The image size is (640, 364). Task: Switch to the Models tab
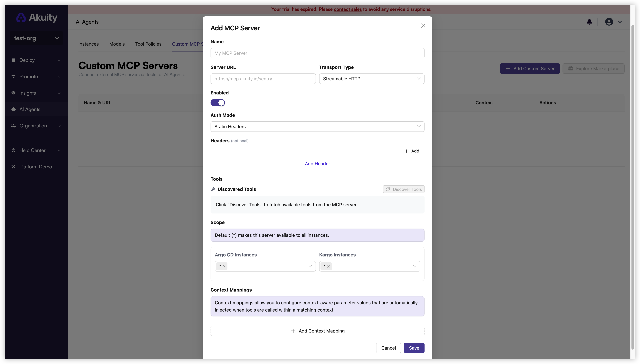117,44
